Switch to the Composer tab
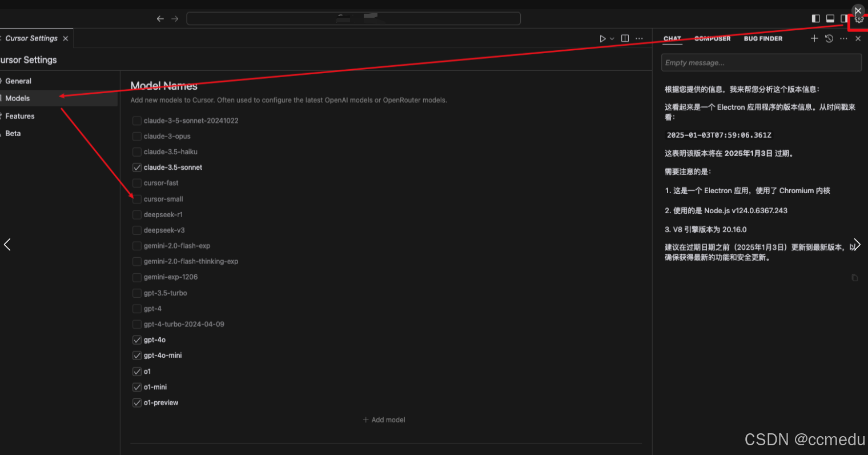 (x=712, y=38)
